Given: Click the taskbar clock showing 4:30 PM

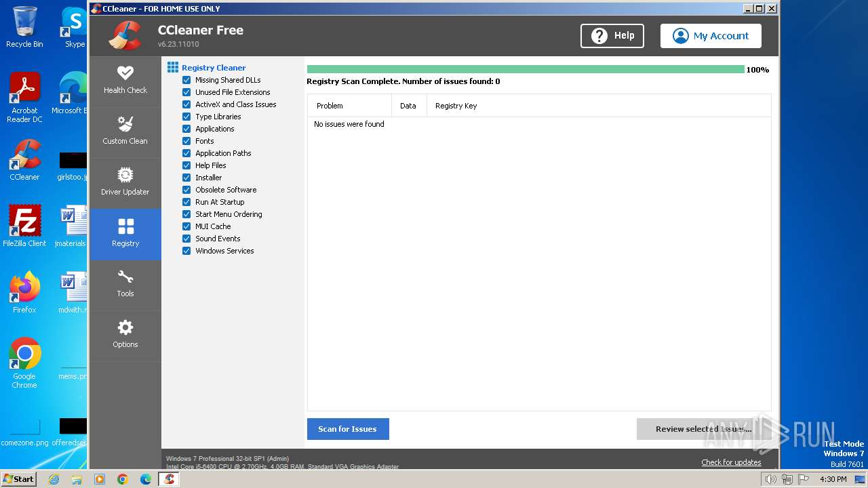Looking at the screenshot, I should [x=833, y=479].
